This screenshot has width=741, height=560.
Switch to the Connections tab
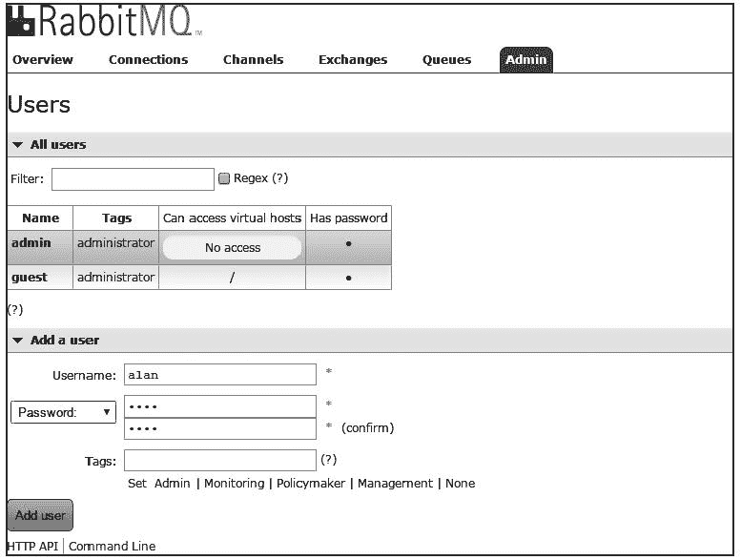pos(148,60)
